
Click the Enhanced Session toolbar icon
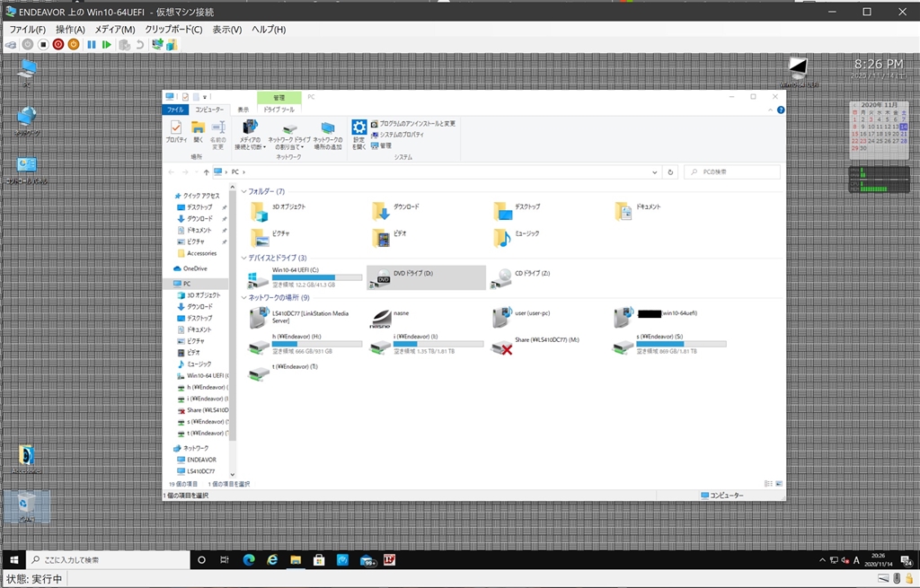(157, 45)
